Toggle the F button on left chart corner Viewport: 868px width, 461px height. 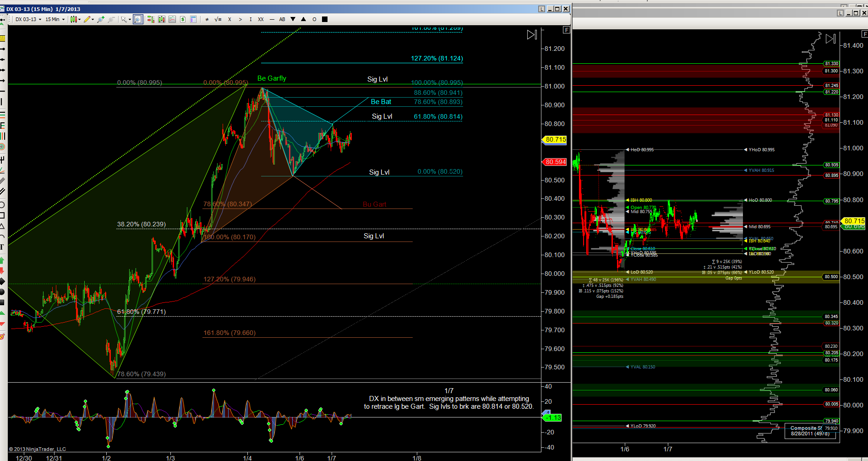[x=567, y=30]
